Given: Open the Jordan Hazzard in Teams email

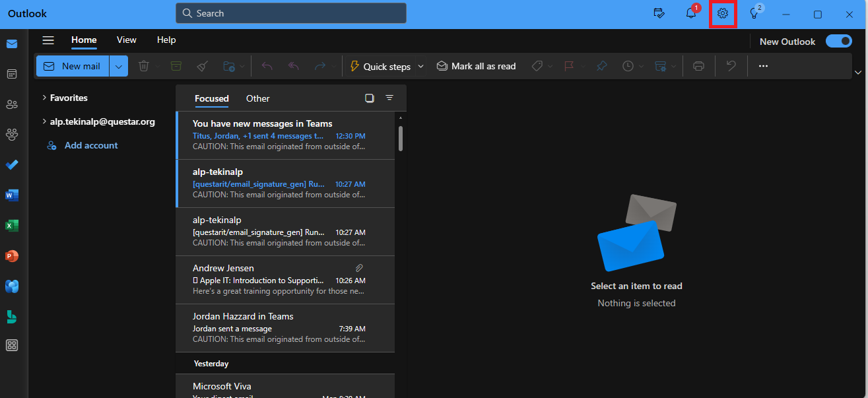Looking at the screenshot, I should point(285,328).
